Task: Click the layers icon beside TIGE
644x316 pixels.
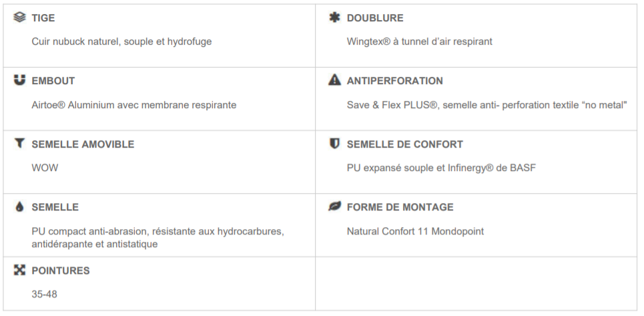Action: [19, 17]
